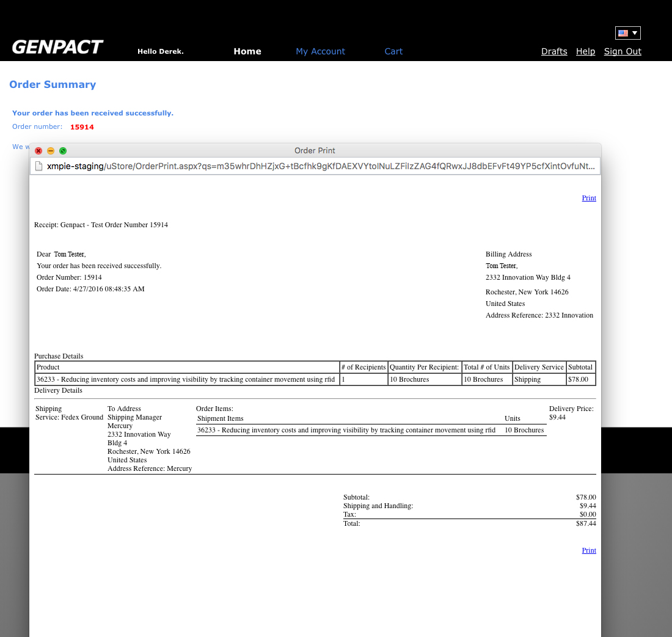
Task: Click the Order Print window title bar
Action: [315, 150]
